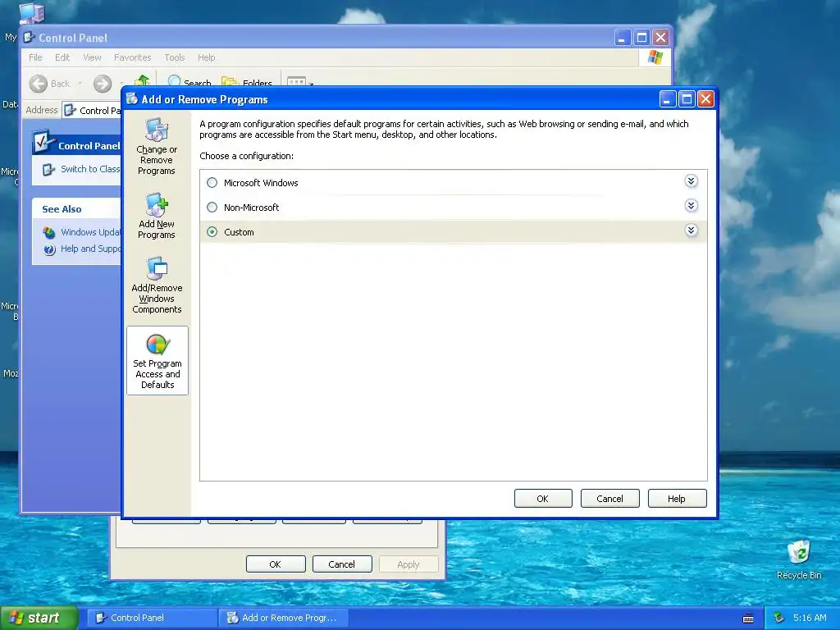Open the Start menu

pyautogui.click(x=39, y=618)
